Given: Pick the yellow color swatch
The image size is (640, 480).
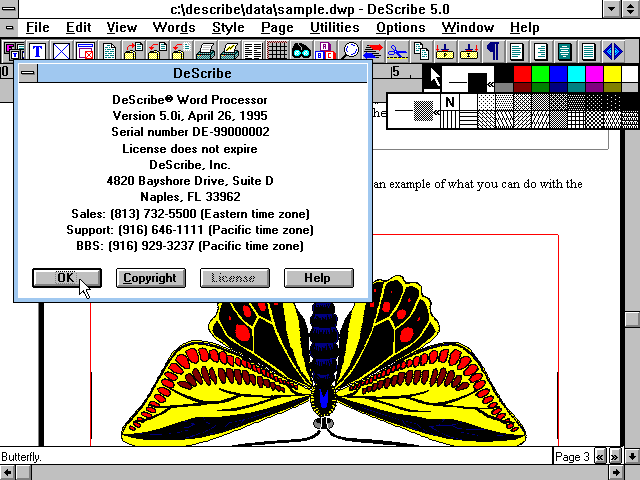Looking at the screenshot, I should tap(612, 74).
